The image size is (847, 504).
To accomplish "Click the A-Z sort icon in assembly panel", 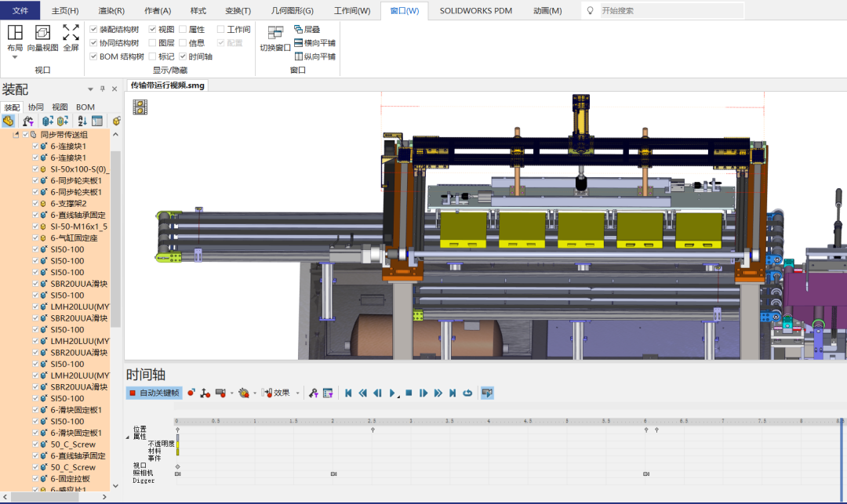I will click(x=82, y=121).
